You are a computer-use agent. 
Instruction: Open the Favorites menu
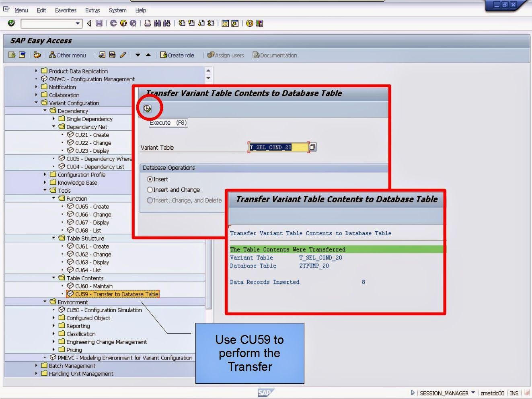[x=66, y=10]
